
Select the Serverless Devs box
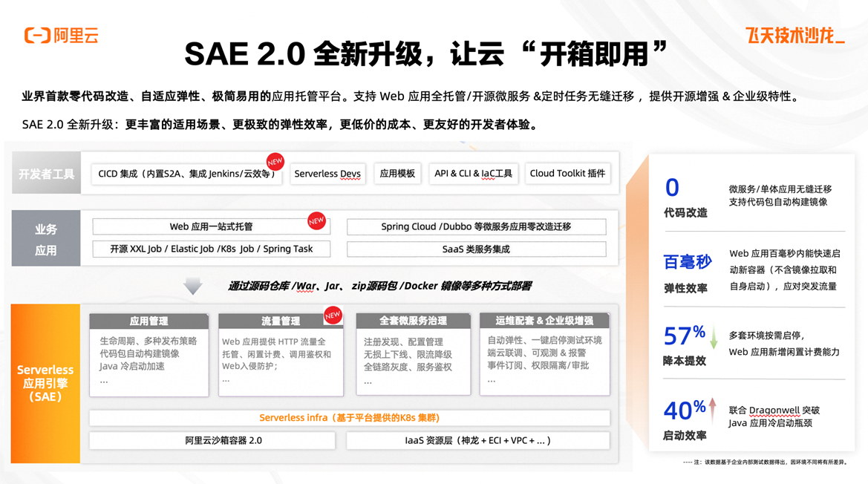click(x=327, y=174)
